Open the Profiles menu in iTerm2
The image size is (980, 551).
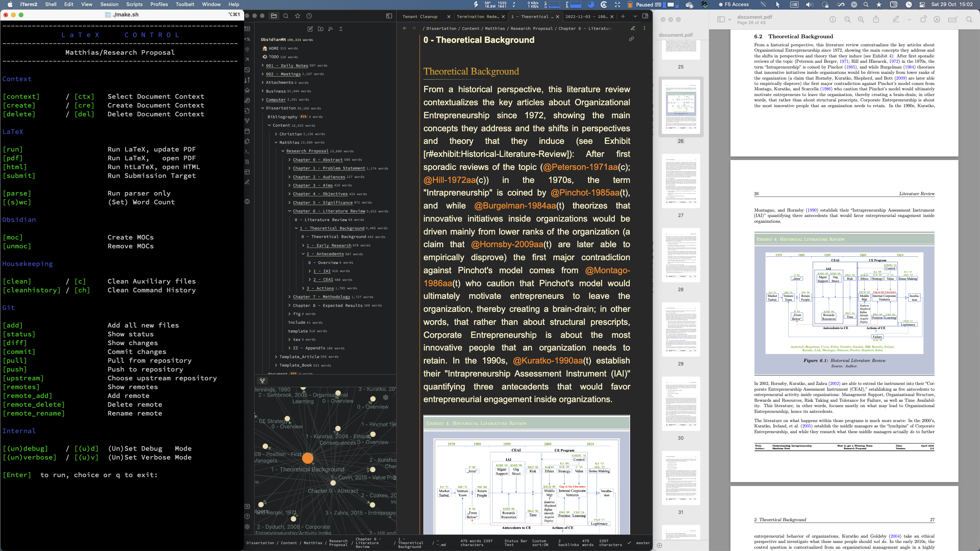159,4
